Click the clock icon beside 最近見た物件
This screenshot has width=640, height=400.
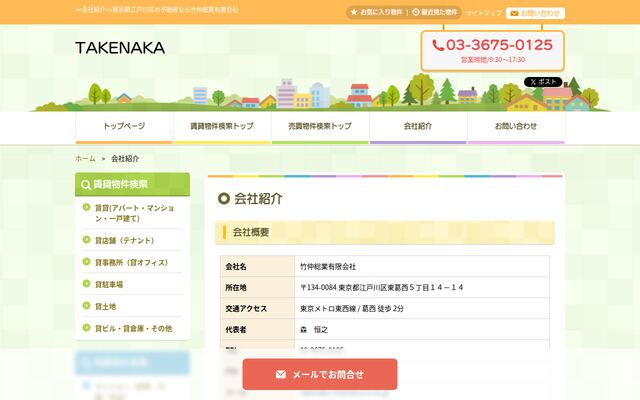pos(416,12)
